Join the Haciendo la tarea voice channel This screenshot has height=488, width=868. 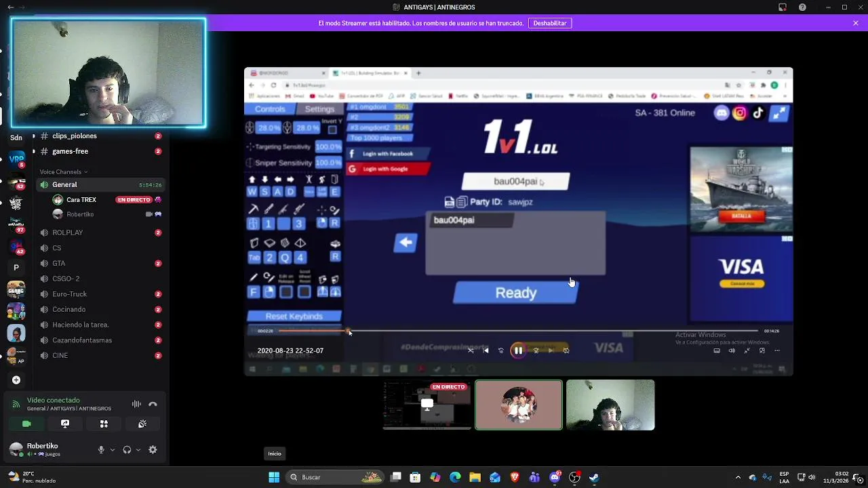click(99, 325)
